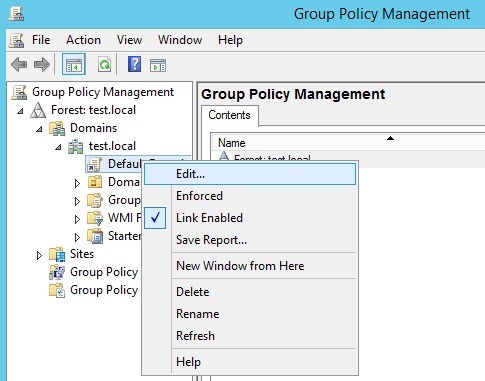The width and height of the screenshot is (485, 381).
Task: Open the File menu
Action: [41, 40]
